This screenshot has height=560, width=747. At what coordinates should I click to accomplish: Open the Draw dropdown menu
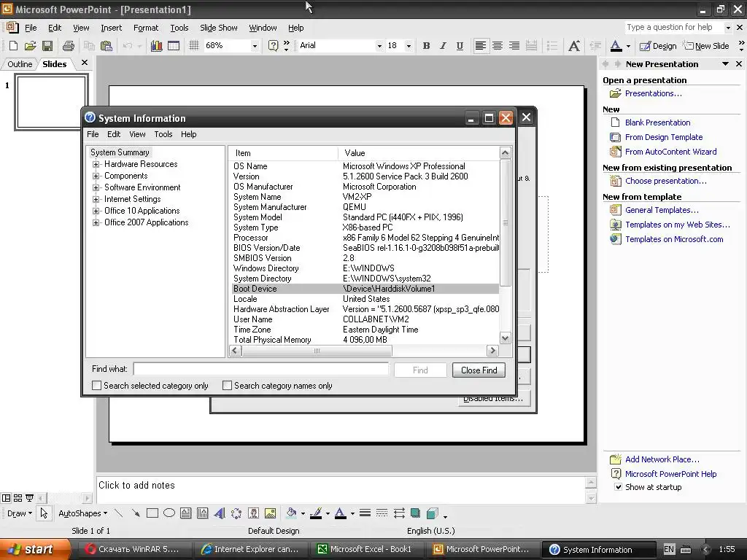tap(20, 513)
